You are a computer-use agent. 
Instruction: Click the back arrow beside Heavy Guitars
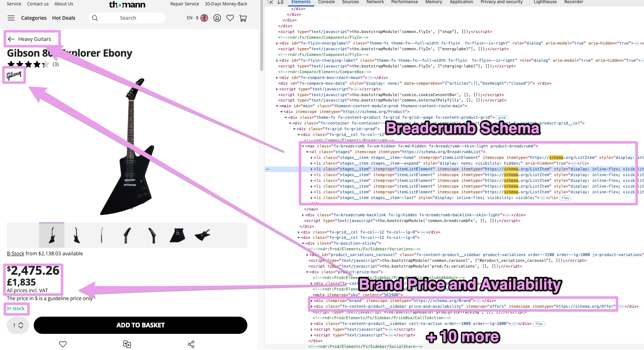click(x=11, y=39)
